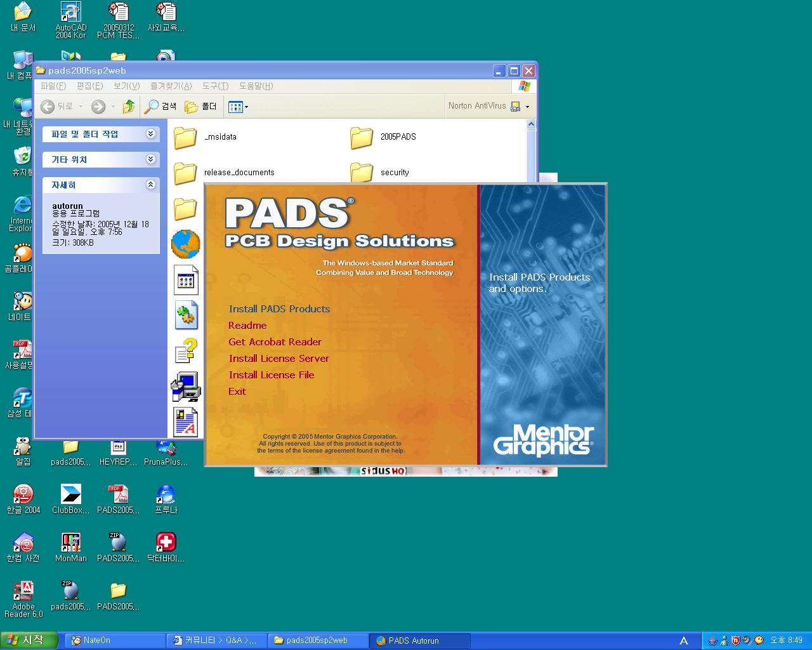The image size is (812, 650).
Task: Click Install License File link
Action: tap(272, 375)
